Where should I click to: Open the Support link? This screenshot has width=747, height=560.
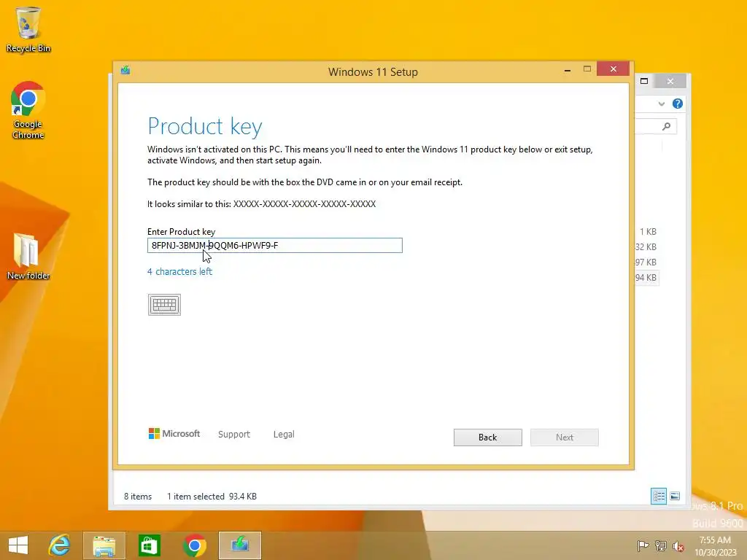(x=234, y=435)
